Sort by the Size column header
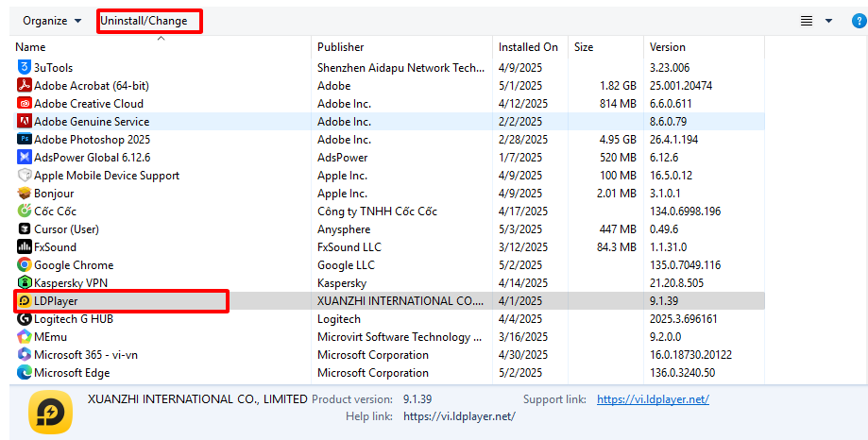This screenshot has width=868, height=440. [x=605, y=47]
